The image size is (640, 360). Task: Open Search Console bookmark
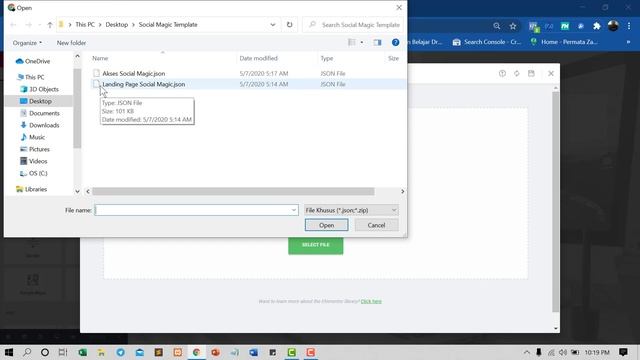[x=487, y=42]
